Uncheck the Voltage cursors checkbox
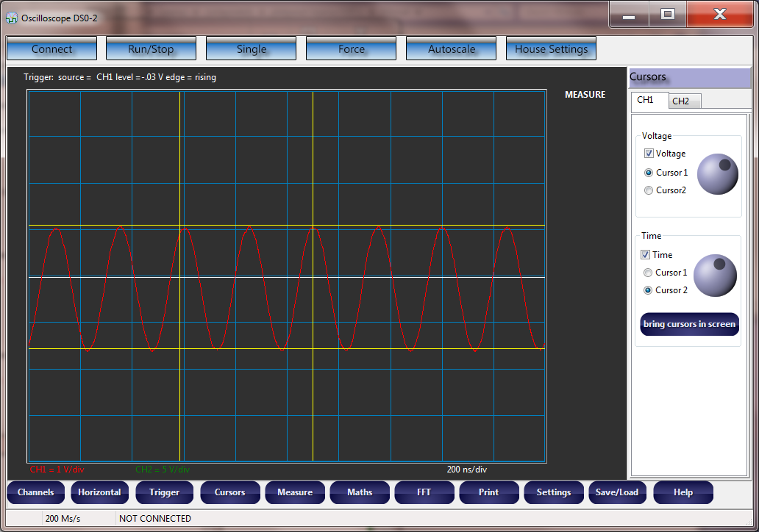 (x=648, y=153)
